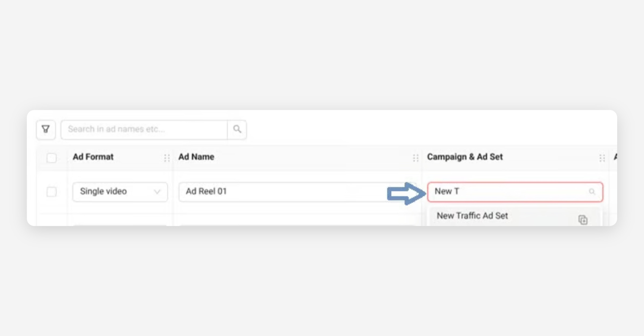Toggle the select-all checkbox in table header
The height and width of the screenshot is (336, 644).
click(52, 158)
